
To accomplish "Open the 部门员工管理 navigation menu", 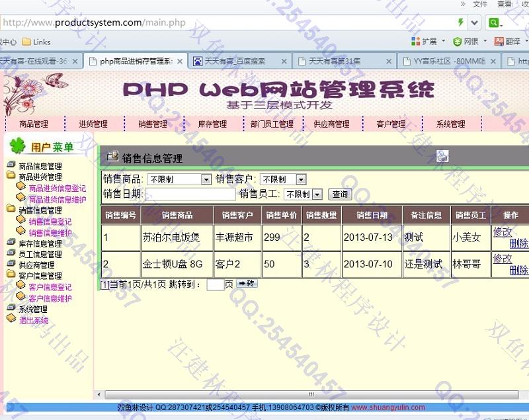I will pyautogui.click(x=272, y=124).
